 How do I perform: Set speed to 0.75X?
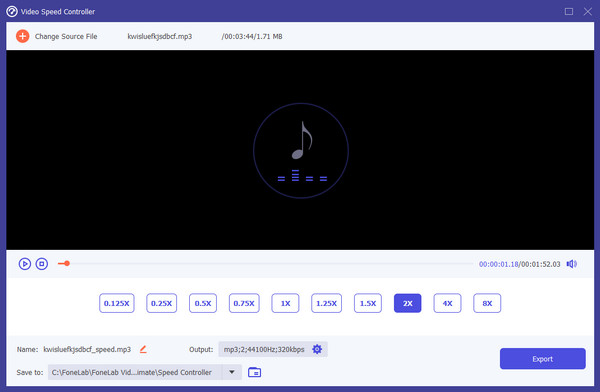point(244,303)
